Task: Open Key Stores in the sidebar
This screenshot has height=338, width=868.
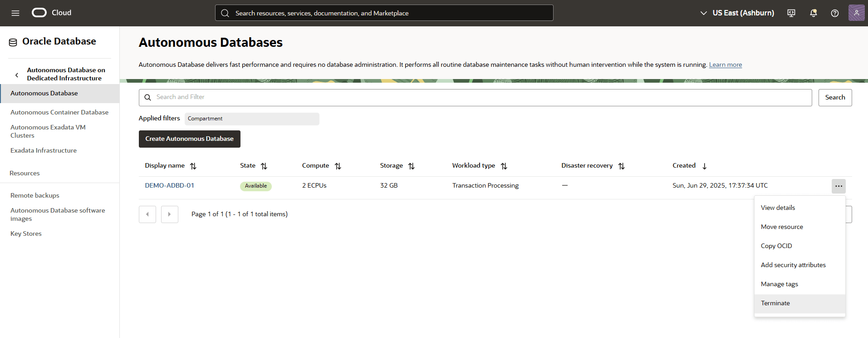Action: 26,234
